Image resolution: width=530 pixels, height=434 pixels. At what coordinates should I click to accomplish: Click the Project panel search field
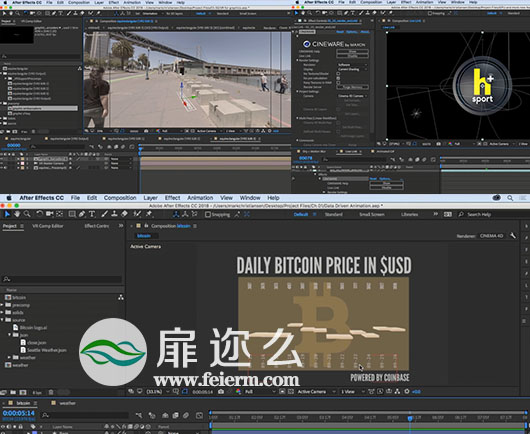click(x=62, y=279)
